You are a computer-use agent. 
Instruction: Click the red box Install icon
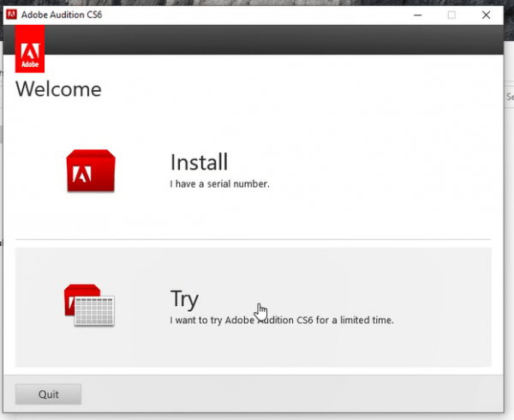[90, 170]
